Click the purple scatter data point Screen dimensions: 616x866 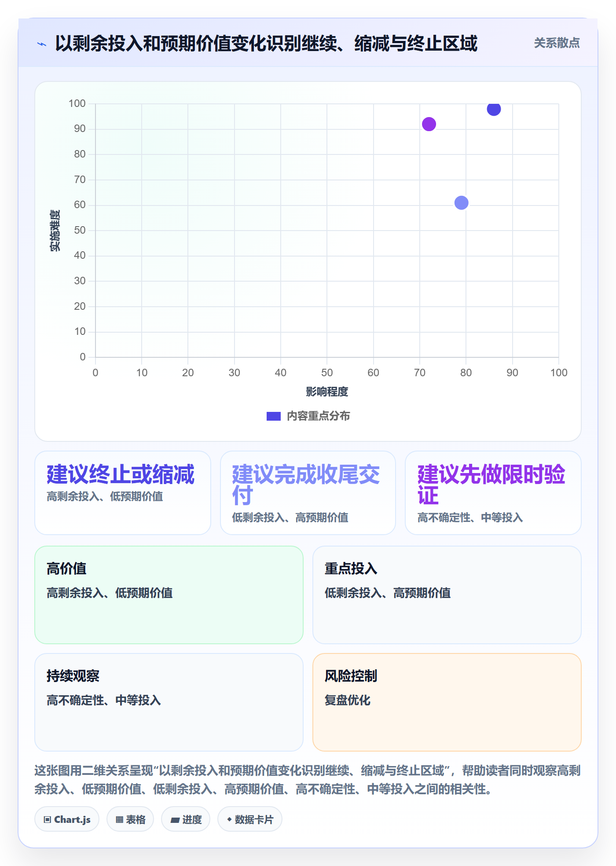(429, 124)
